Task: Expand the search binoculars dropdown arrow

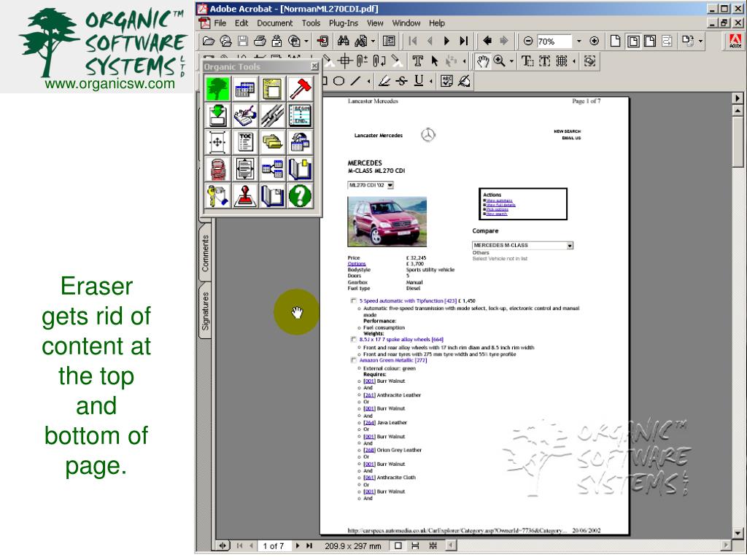Action: (373, 42)
